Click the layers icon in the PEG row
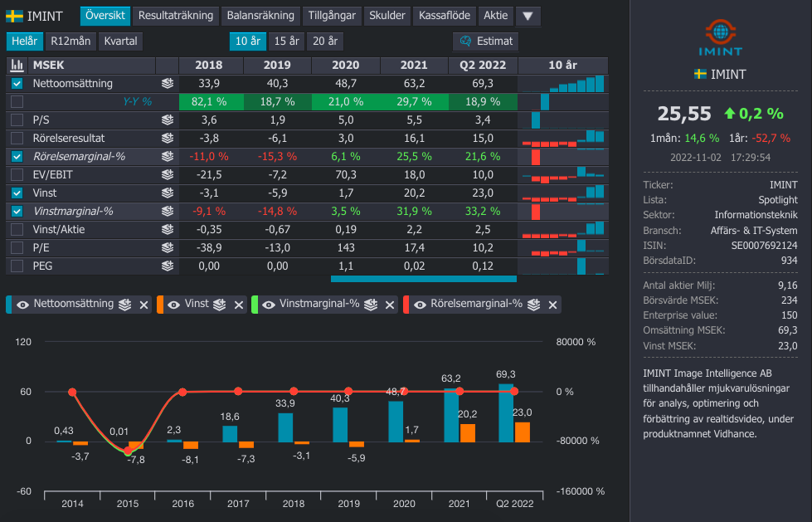 pyautogui.click(x=168, y=266)
